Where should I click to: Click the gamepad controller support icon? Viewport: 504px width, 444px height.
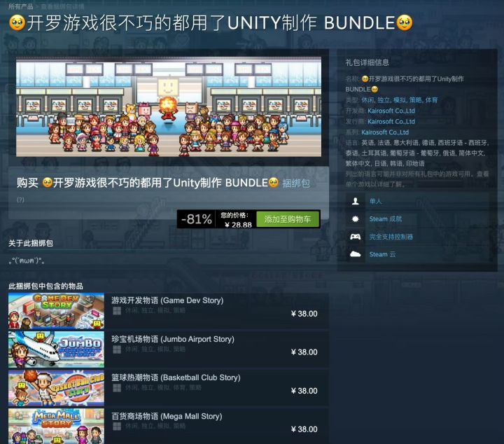click(x=355, y=237)
